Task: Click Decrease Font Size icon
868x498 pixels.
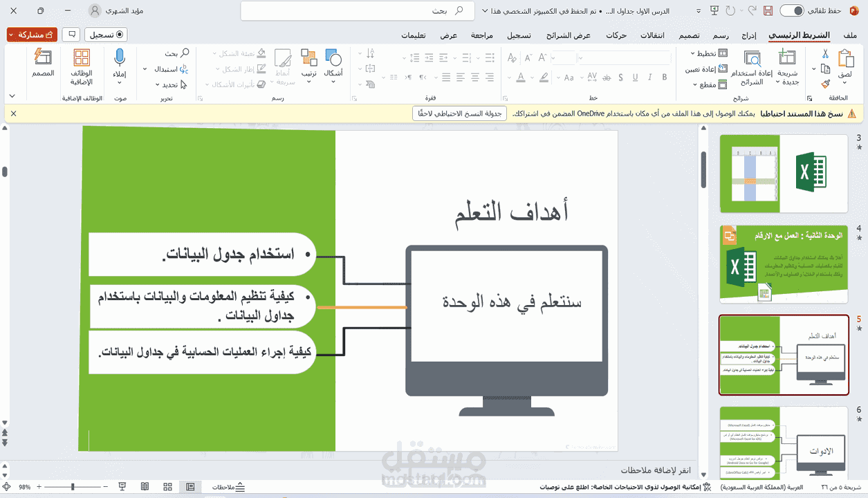Action: pos(527,58)
